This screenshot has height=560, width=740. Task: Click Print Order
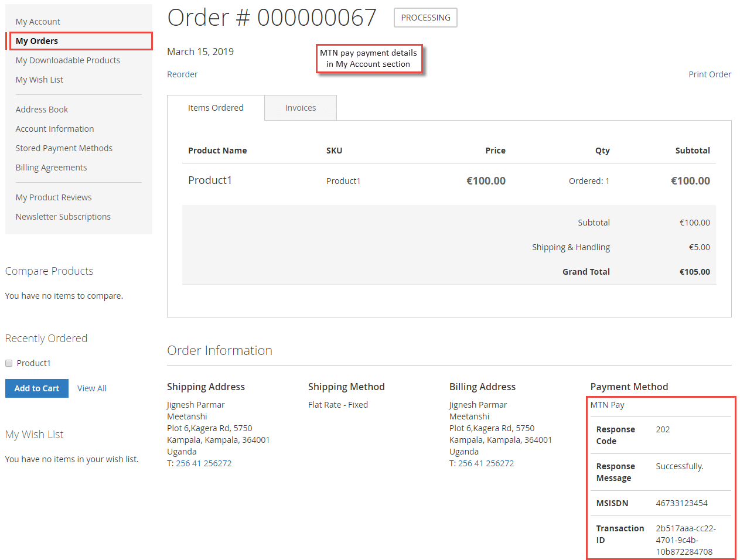[710, 74]
